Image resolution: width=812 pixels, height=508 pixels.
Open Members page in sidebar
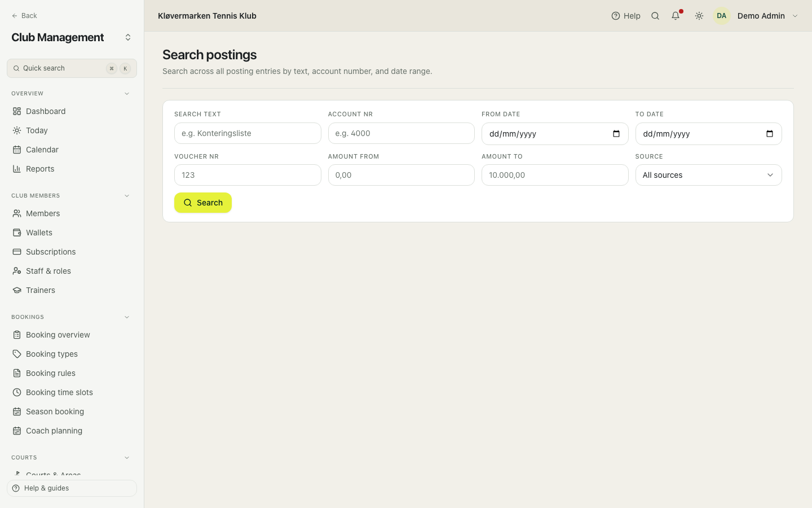[72, 213]
